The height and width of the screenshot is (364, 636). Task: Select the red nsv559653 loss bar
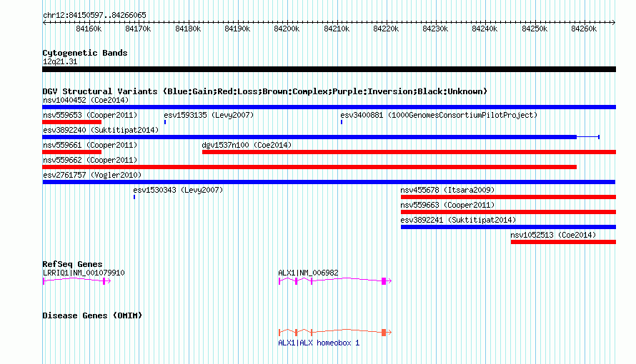(x=71, y=122)
